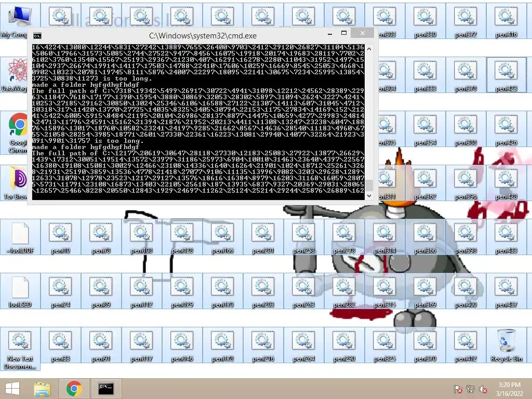Open the Start menu
Image resolution: width=532 pixels, height=399 pixels.
[x=12, y=389]
